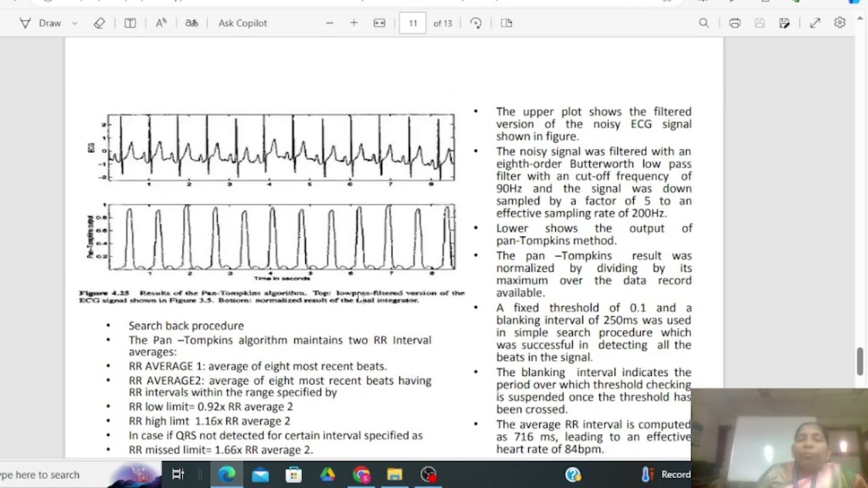The height and width of the screenshot is (488, 868).
Task: Click the 'RR high limt 1.16x RR average 2' line
Action: pyautogui.click(x=210, y=421)
